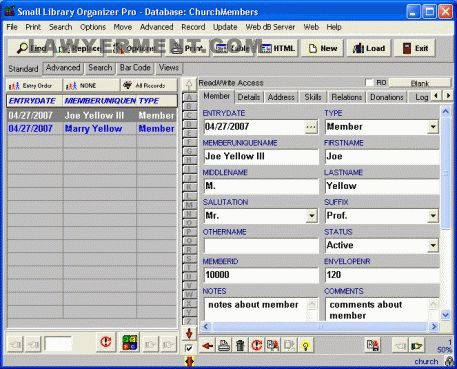The height and width of the screenshot is (369, 457).
Task: Open the Skills tab
Action: 313,97
